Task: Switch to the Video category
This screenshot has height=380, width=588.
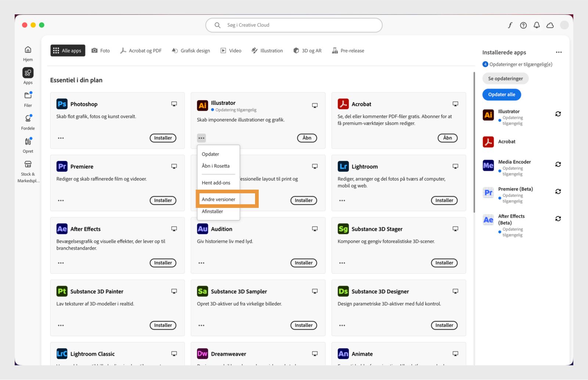Action: (231, 51)
